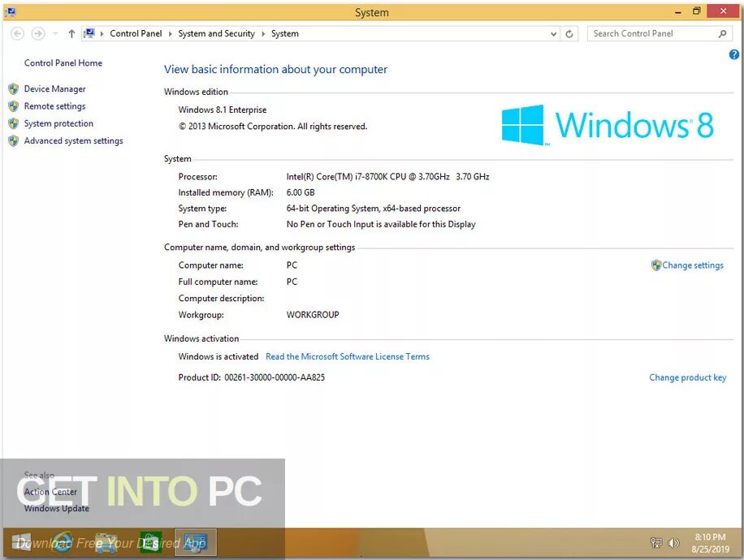744x560 pixels.
Task: Click the Start button on taskbar
Action: [21, 542]
